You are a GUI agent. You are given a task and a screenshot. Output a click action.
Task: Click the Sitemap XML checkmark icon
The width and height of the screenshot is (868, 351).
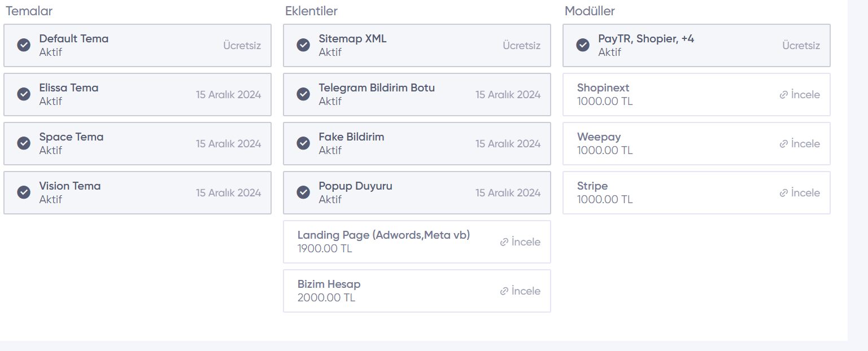(303, 45)
